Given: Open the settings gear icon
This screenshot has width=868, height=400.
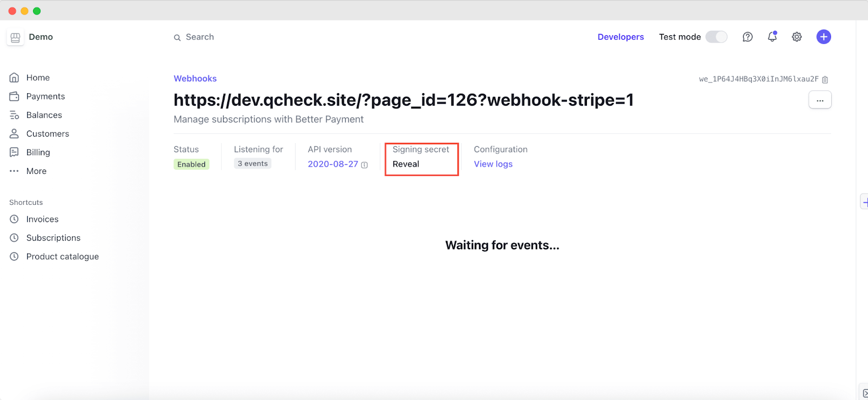Looking at the screenshot, I should point(797,37).
